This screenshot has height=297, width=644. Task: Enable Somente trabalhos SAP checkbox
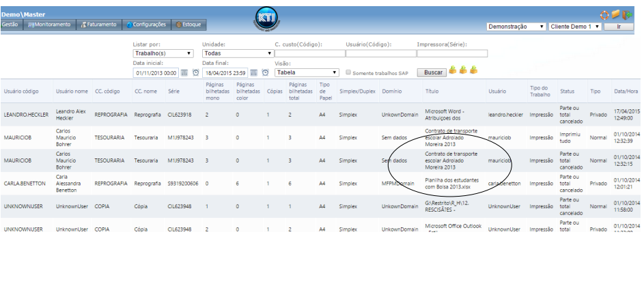coord(348,72)
